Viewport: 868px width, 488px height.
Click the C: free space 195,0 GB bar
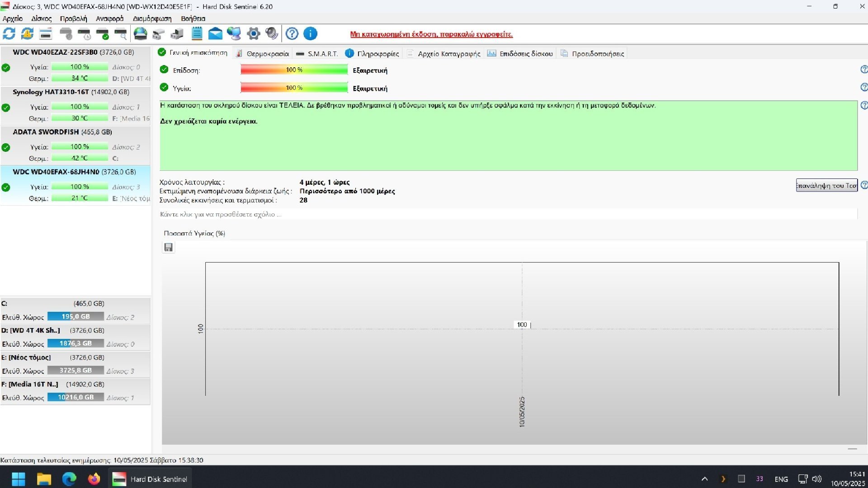point(75,316)
